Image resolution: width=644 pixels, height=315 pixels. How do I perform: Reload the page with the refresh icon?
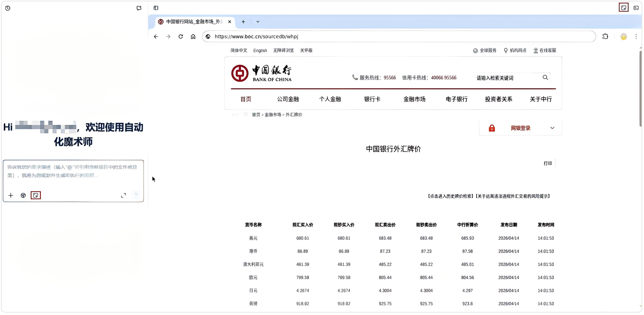click(181, 36)
